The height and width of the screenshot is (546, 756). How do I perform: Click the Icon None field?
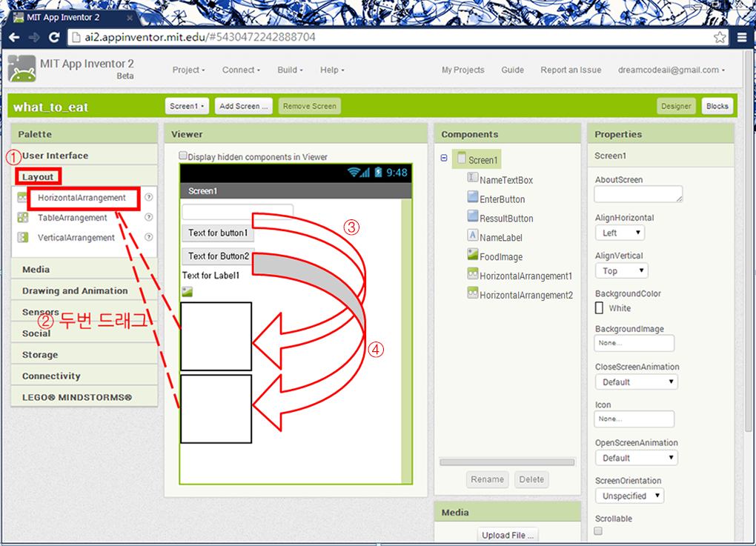tap(634, 419)
